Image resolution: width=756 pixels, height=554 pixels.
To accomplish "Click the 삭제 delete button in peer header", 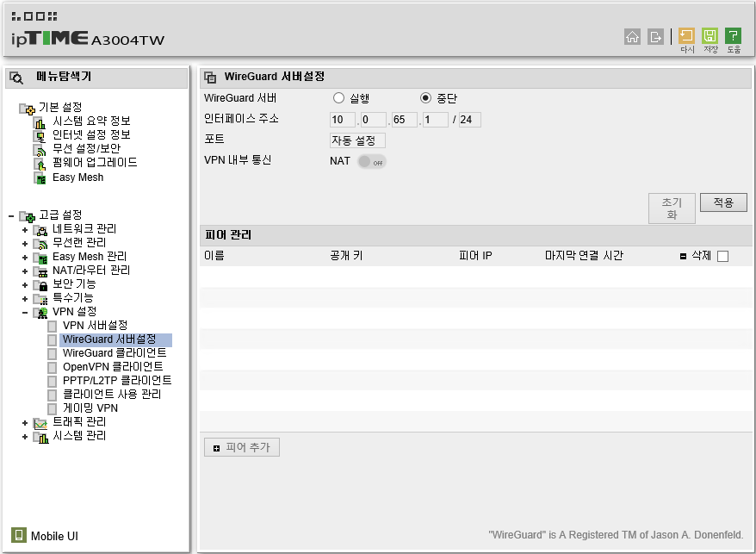I will point(696,256).
